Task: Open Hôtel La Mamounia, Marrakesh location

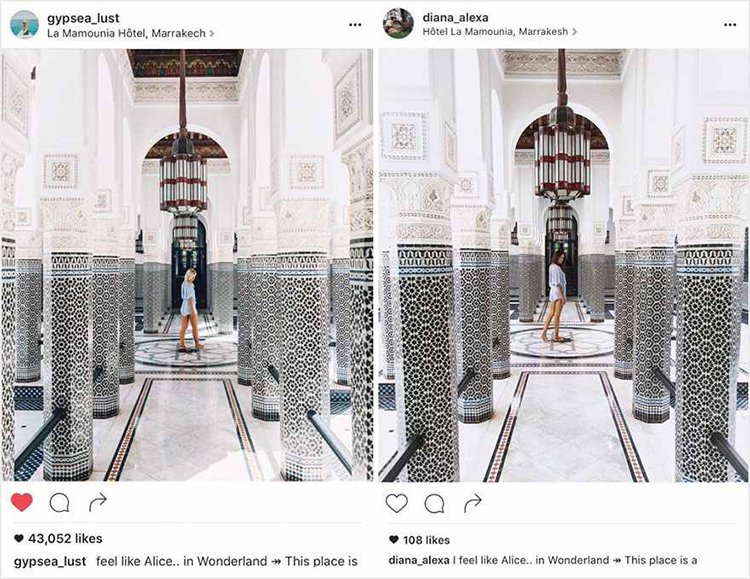Action: click(x=495, y=32)
